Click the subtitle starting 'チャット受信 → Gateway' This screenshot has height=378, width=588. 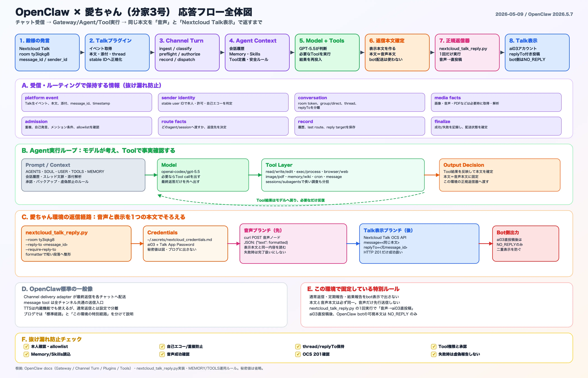pyautogui.click(x=139, y=22)
